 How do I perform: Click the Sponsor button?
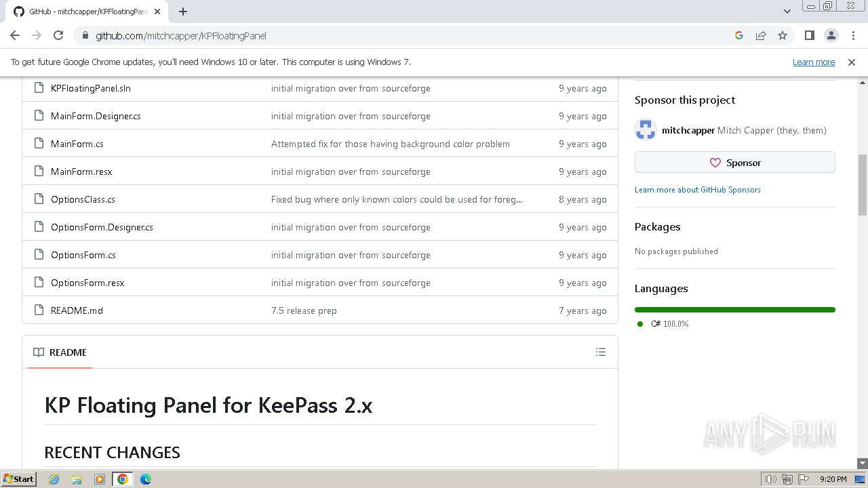[x=734, y=163]
